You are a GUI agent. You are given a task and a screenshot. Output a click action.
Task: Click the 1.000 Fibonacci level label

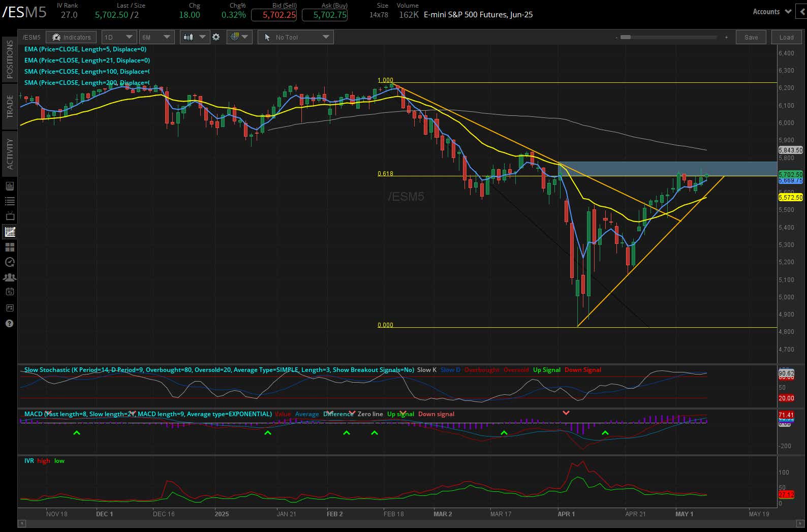click(x=385, y=80)
